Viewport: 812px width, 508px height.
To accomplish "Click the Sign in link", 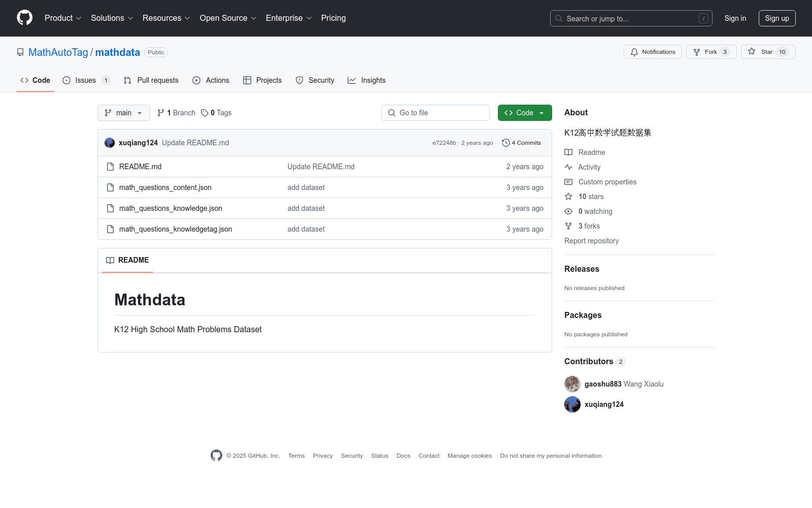I will click(735, 18).
